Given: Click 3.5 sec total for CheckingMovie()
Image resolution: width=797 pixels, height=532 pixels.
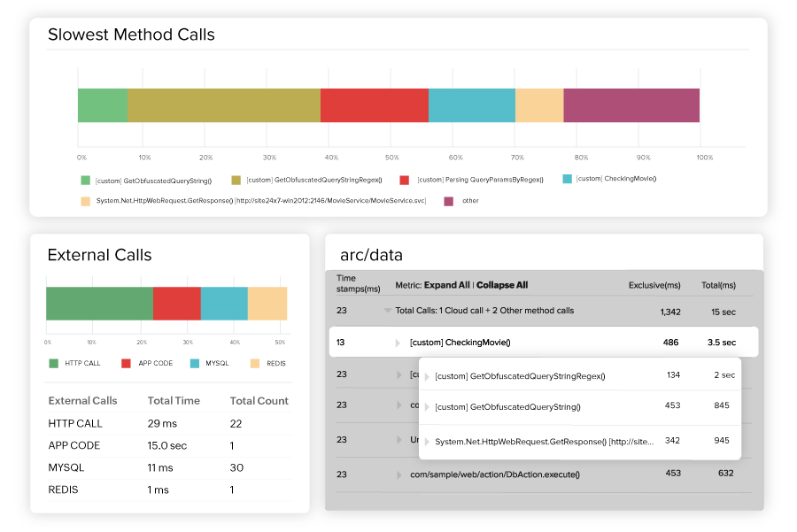Looking at the screenshot, I should click(721, 343).
